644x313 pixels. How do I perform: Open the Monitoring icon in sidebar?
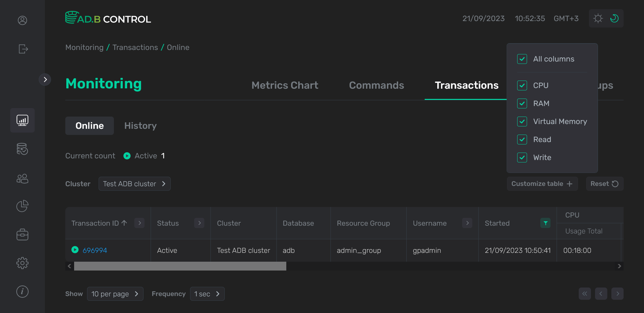coord(22,120)
